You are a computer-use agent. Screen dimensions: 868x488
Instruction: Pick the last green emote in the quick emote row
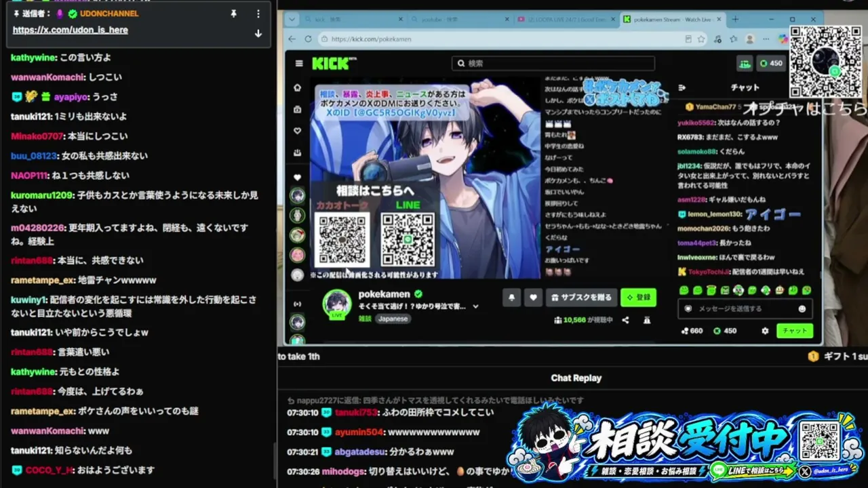click(806, 290)
